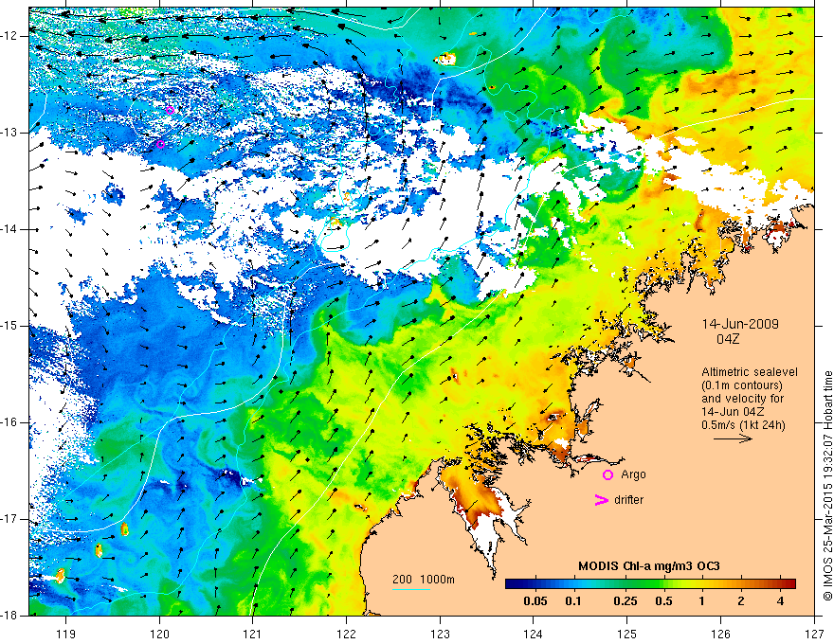This screenshot has height=644, width=834.
Task: Click the latitude axis label '-12'
Action: coord(9,36)
